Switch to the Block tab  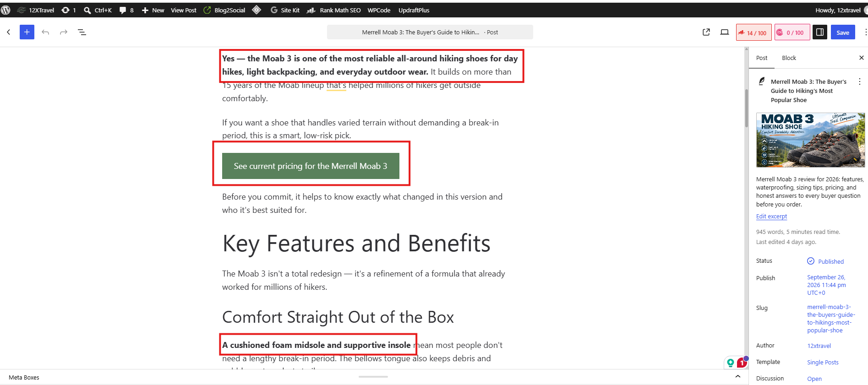[x=789, y=58]
